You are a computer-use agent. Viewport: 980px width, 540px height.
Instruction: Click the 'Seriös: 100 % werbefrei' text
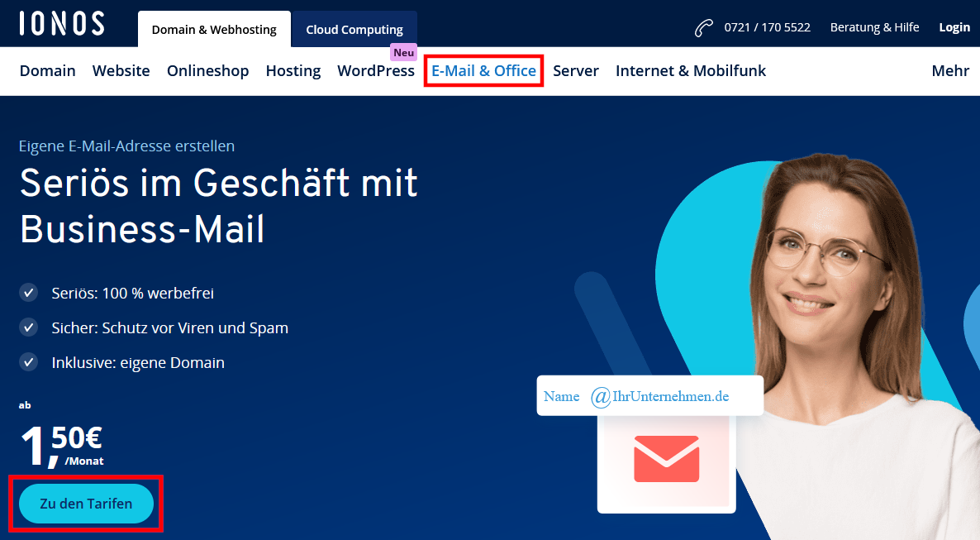point(132,293)
